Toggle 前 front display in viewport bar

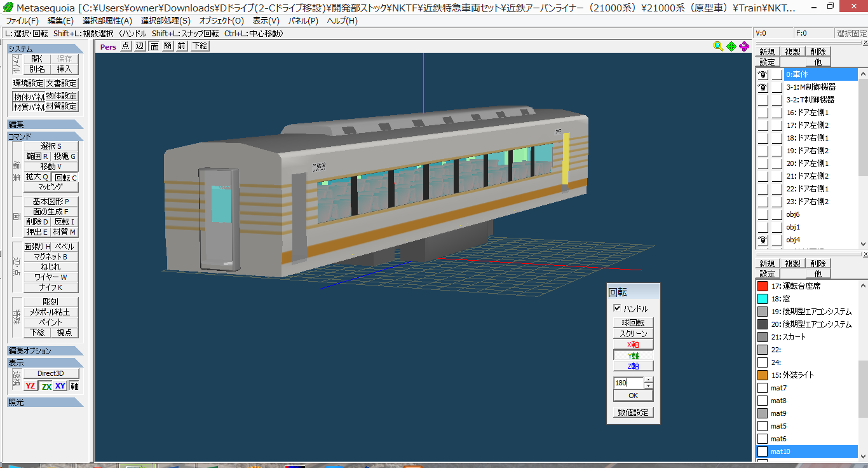(182, 46)
